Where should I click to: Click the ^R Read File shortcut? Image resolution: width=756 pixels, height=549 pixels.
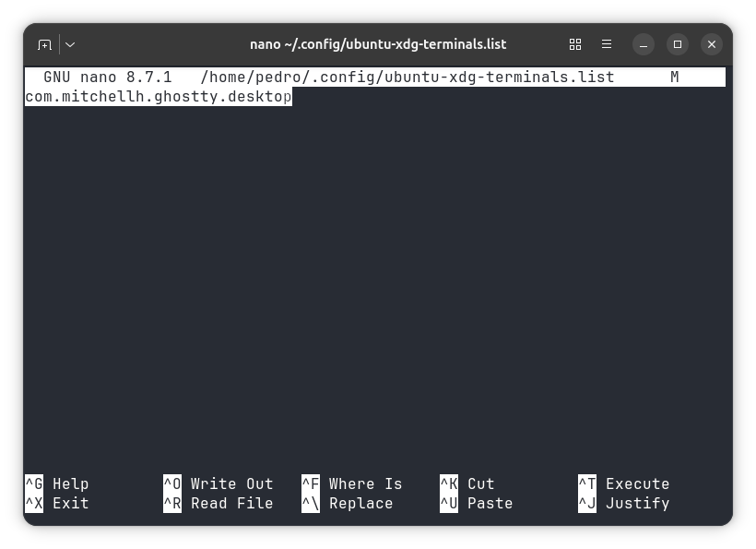click(x=219, y=504)
